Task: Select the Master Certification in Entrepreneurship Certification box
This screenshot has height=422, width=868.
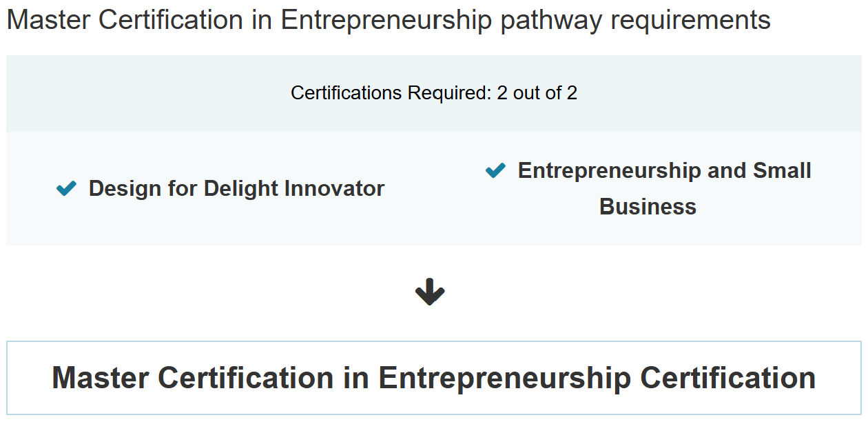Action: point(434,378)
